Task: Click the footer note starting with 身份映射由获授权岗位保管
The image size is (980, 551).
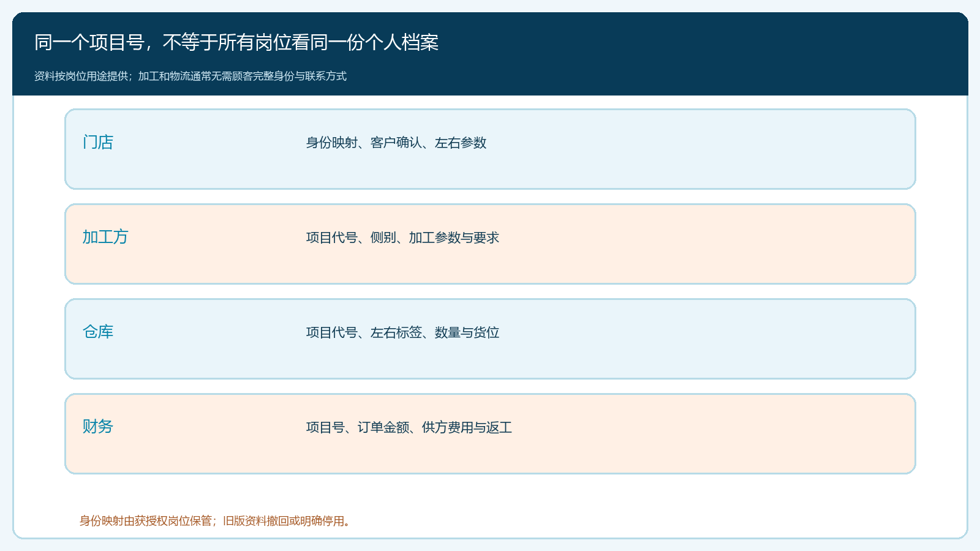Action: [215, 521]
